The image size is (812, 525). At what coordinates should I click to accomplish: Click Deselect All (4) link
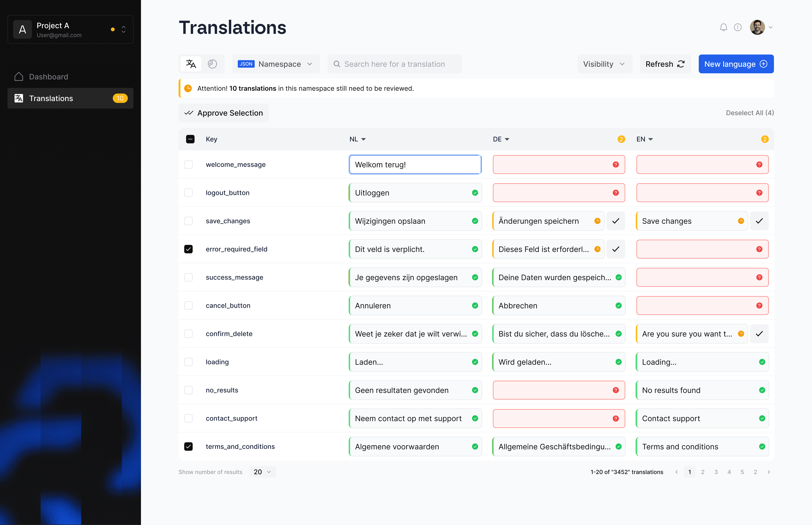point(750,113)
